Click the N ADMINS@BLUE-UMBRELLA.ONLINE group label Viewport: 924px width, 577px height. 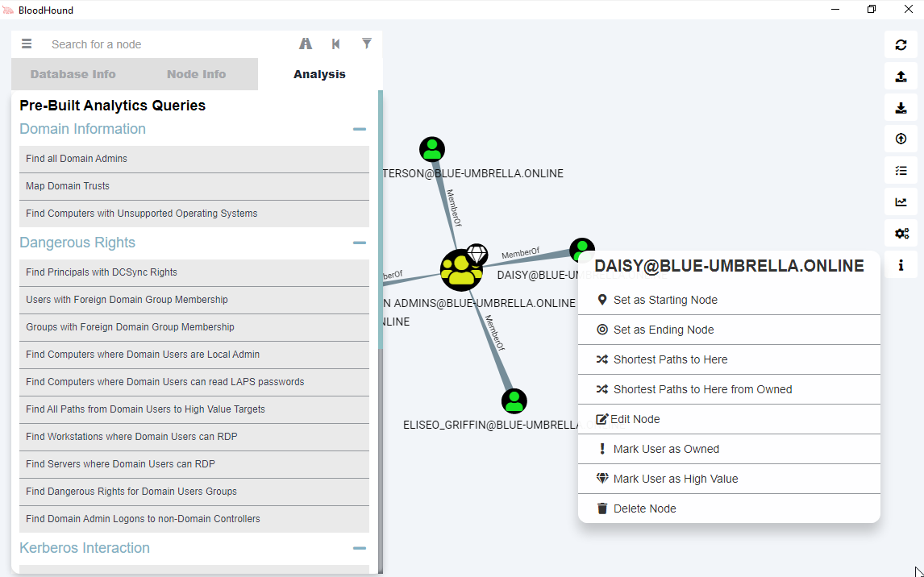(480, 303)
